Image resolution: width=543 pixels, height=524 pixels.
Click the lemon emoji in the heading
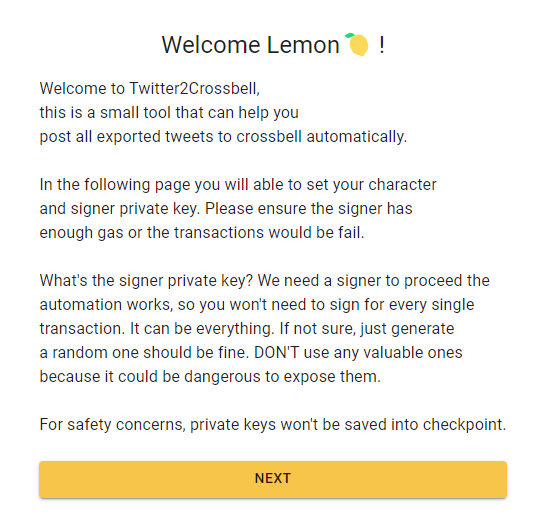(357, 45)
